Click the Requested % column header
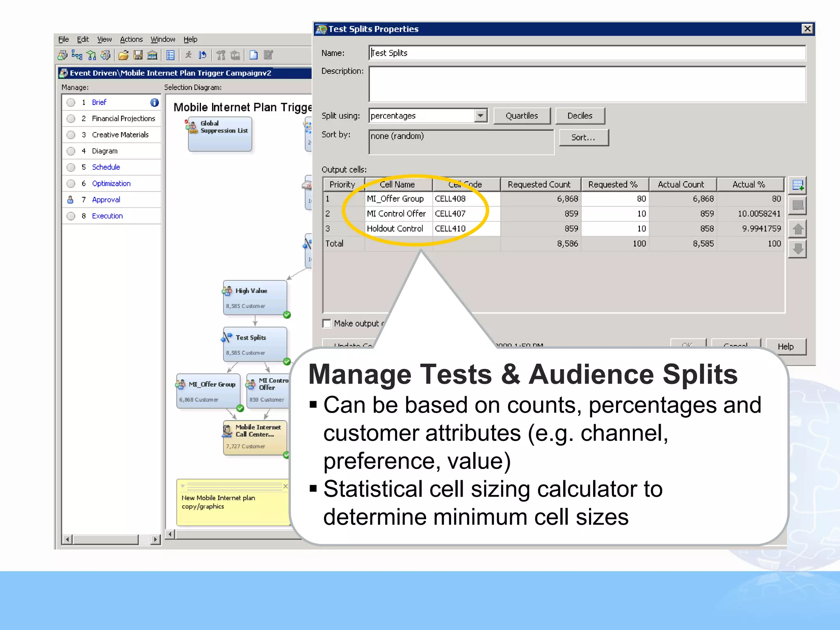 tap(615, 185)
